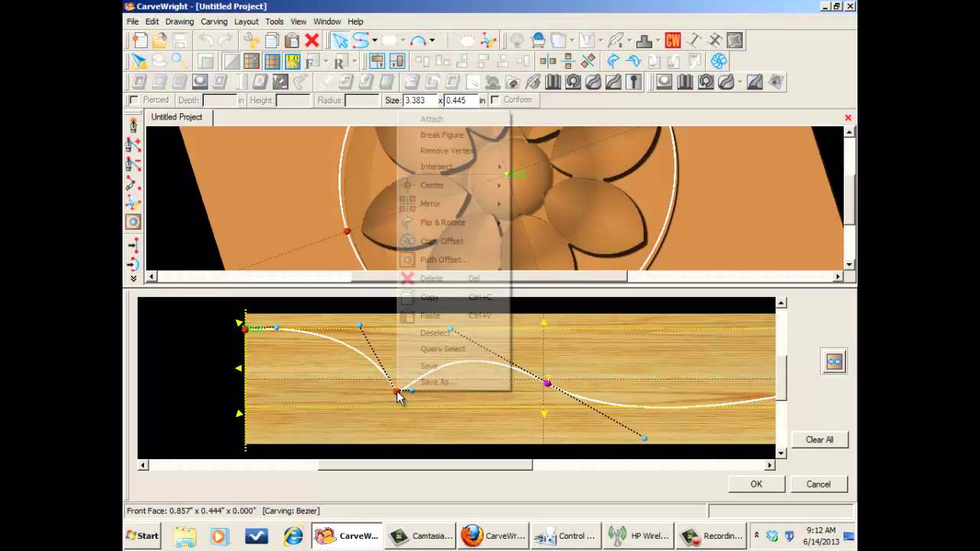Open Firefox CarveWr... taskbar item
This screenshot has width=980, height=551.
[x=495, y=536]
